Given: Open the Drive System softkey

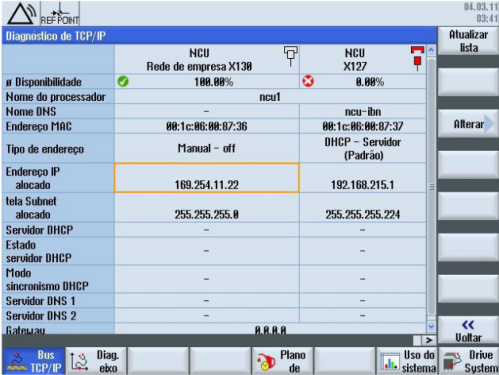Looking at the screenshot, I should (x=469, y=361).
